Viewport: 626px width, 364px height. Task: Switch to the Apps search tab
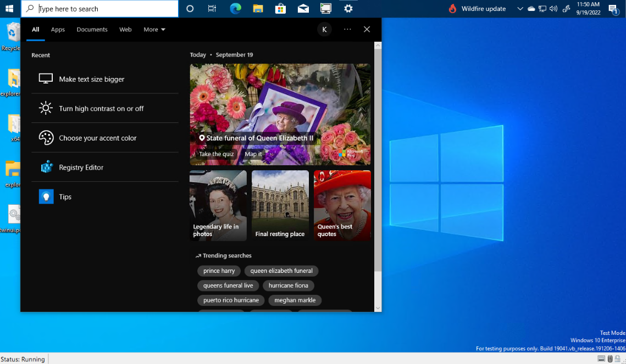57,29
